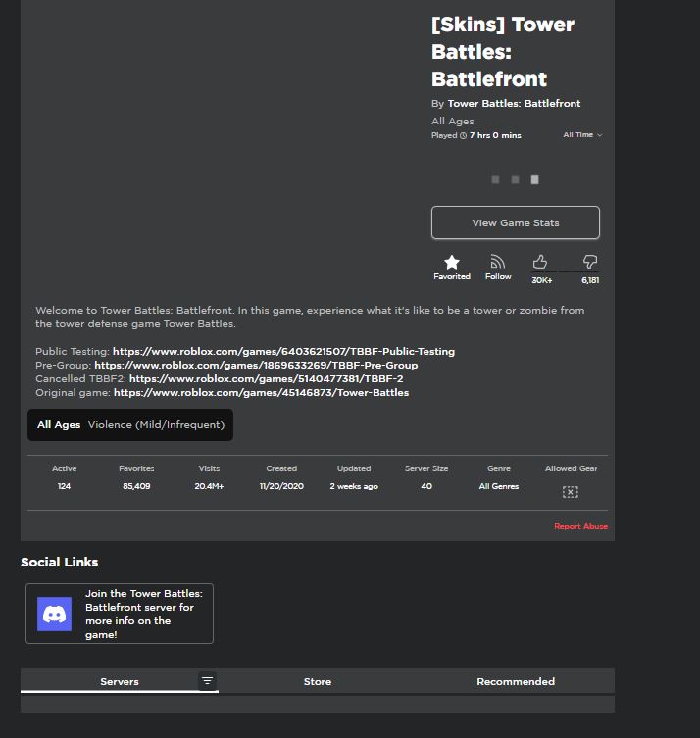
Task: Click the Allowed Gear disabled icon
Action: [x=570, y=492]
